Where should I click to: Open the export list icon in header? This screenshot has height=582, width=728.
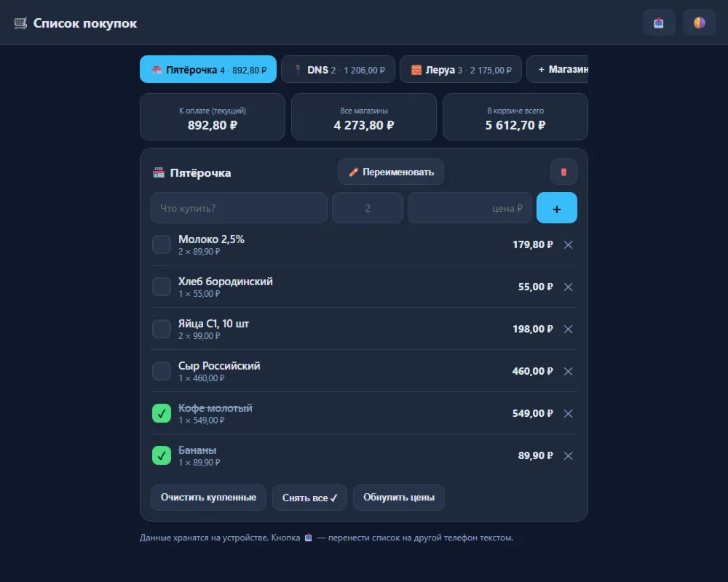point(658,23)
